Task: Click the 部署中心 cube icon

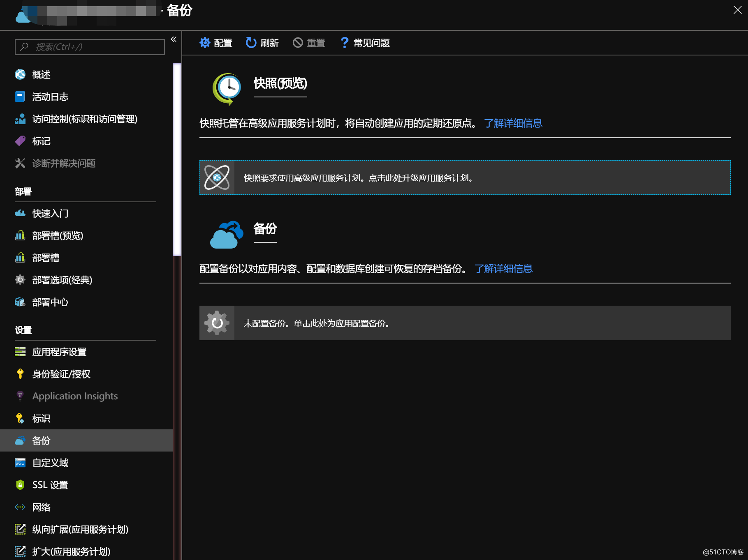Action: [x=20, y=302]
